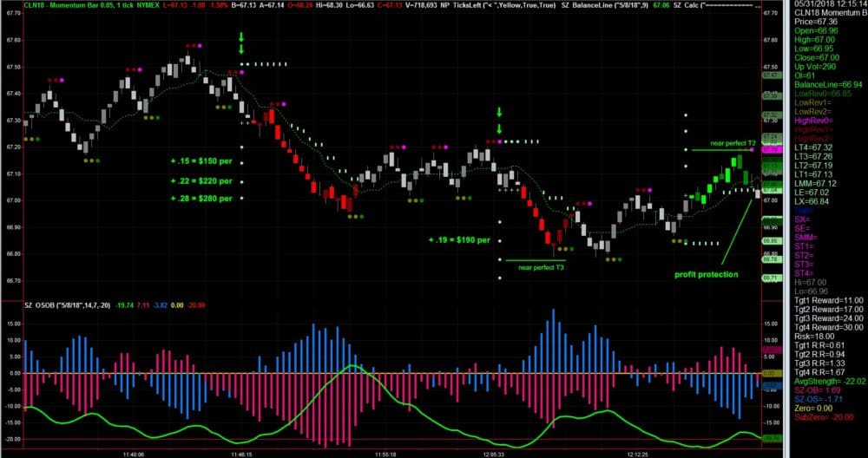Click 'Tgt1 R:R=0.61' row
The width and height of the screenshot is (868, 458).
[821, 344]
